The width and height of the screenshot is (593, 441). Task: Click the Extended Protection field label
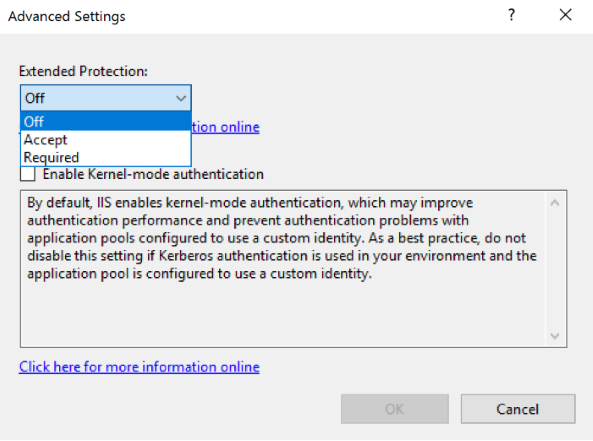click(x=83, y=71)
